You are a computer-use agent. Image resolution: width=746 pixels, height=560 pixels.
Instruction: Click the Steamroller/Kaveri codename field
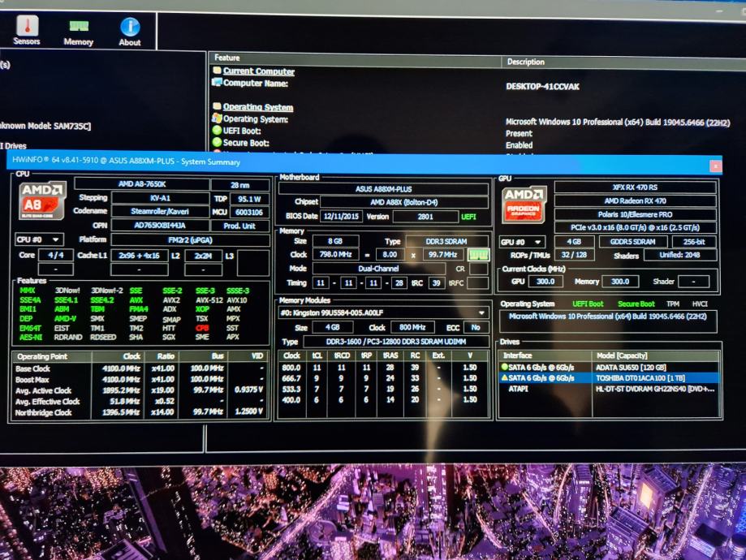pyautogui.click(x=160, y=211)
